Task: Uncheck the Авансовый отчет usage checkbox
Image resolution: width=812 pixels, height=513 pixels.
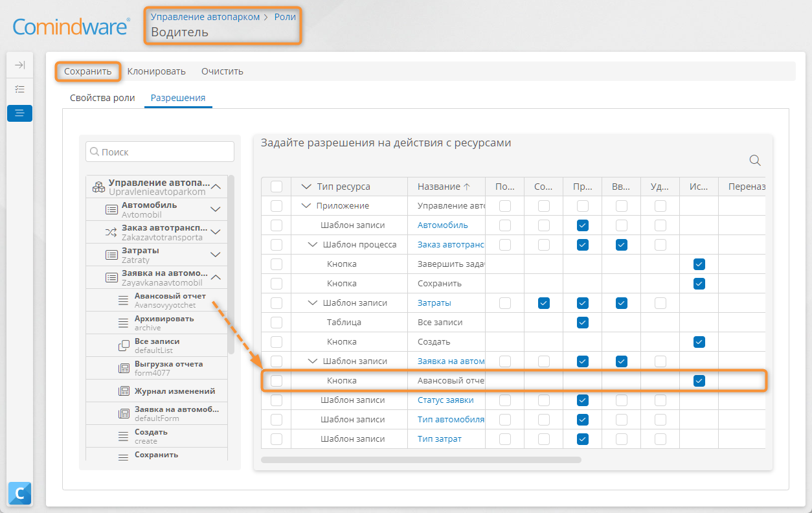Action: click(699, 381)
